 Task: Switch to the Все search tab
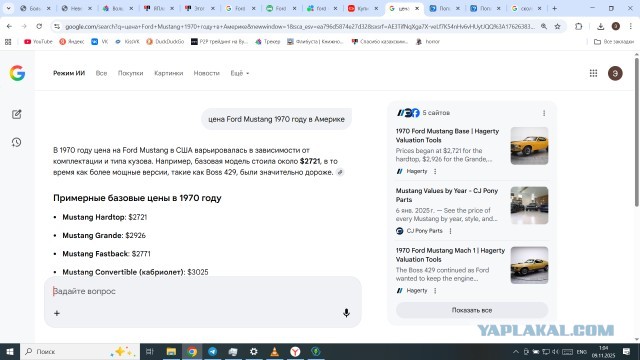click(101, 73)
